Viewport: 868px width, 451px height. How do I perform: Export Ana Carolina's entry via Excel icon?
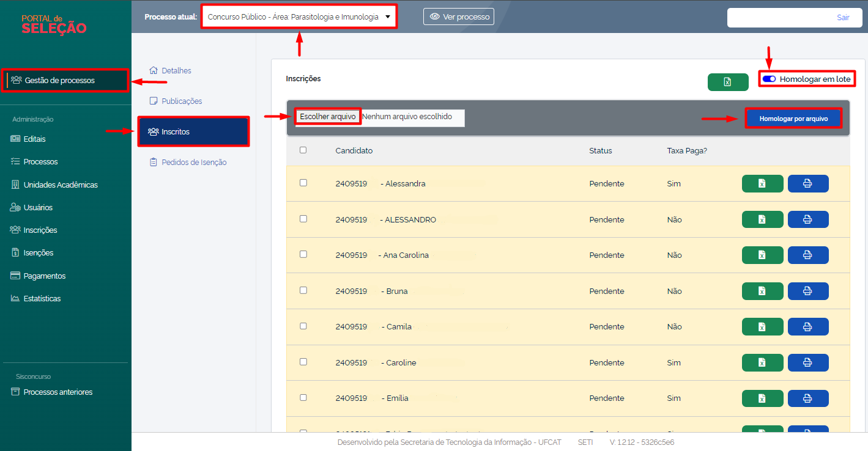(762, 255)
